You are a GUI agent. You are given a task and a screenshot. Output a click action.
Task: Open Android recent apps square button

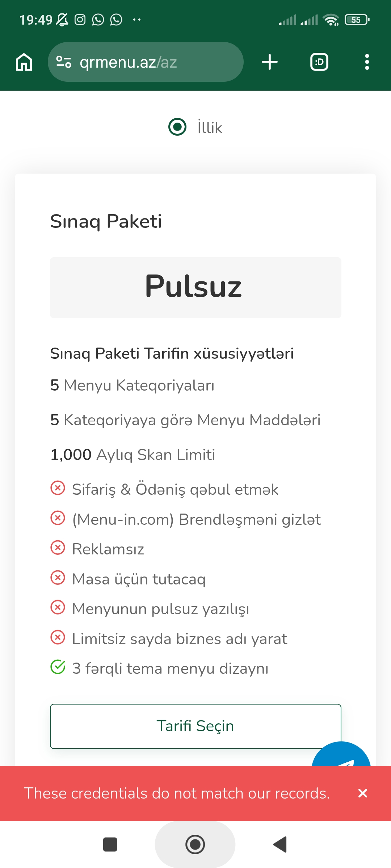point(110,844)
